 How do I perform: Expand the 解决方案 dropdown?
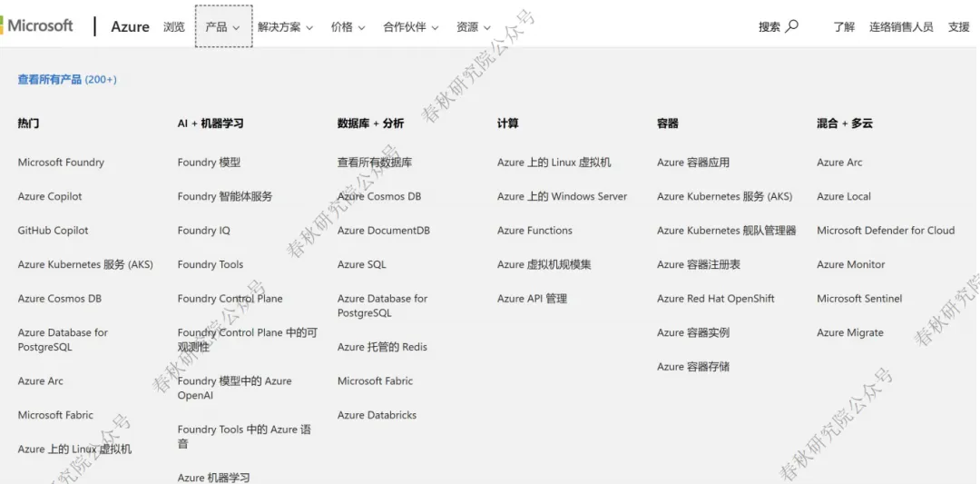[285, 27]
